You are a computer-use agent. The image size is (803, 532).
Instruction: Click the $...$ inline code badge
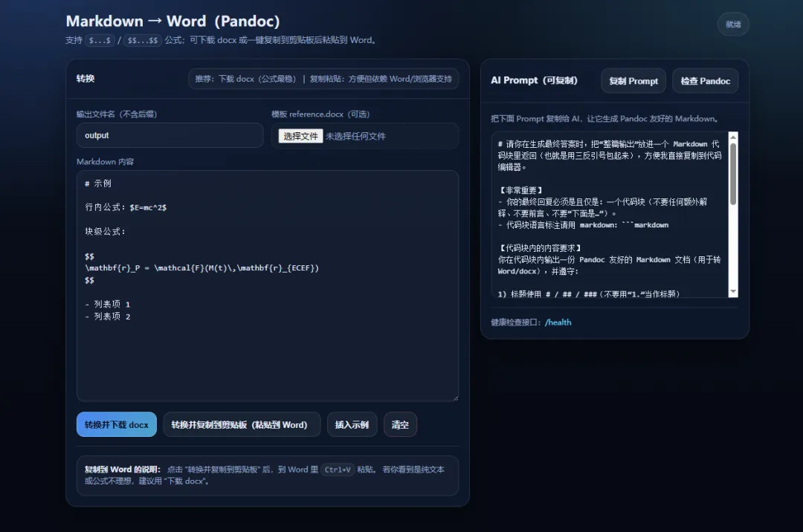100,40
